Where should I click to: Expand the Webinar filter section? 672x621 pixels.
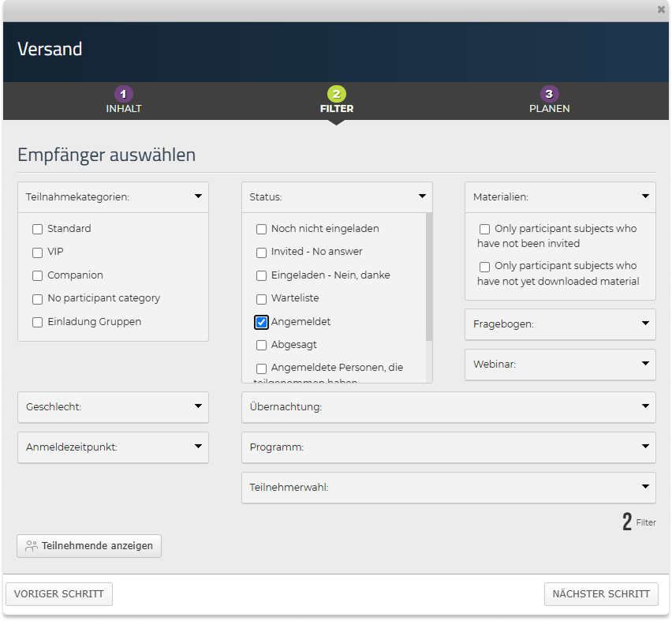[x=646, y=364]
